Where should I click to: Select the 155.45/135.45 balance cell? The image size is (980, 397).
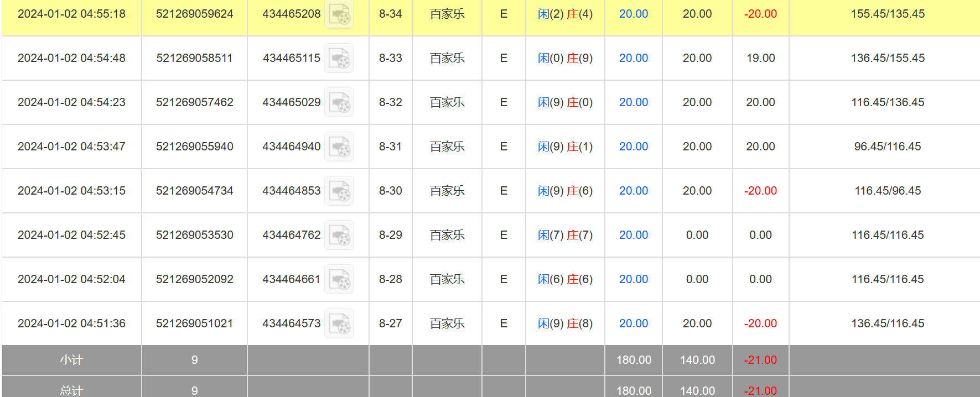point(887,14)
